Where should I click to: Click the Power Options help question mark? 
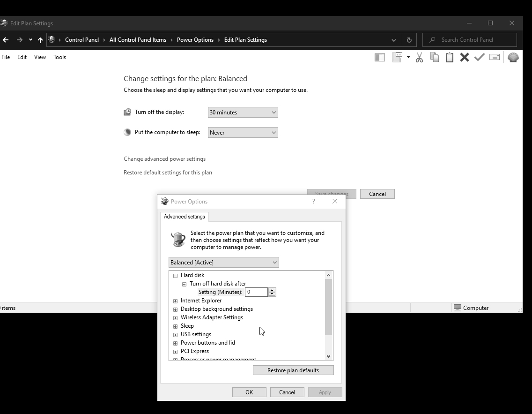click(313, 202)
